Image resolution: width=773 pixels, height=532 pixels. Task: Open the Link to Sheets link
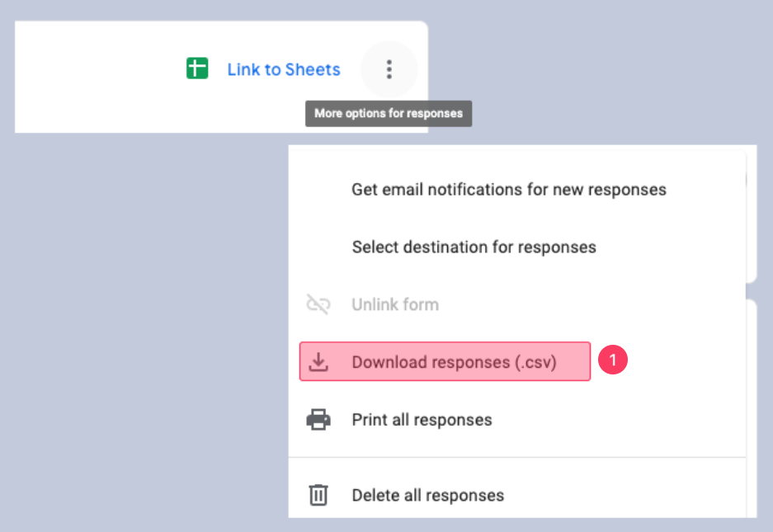[x=284, y=70]
